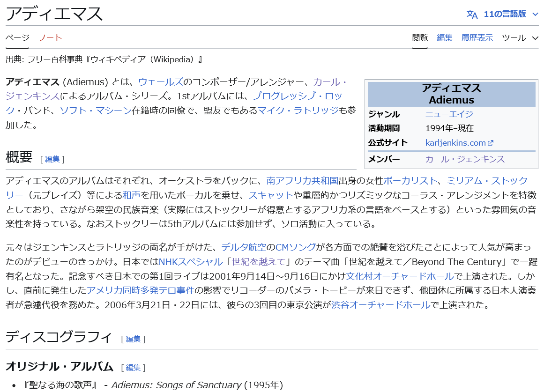This screenshot has height=392, width=544.
Task: Follow the 和声 link
Action: tap(132, 195)
